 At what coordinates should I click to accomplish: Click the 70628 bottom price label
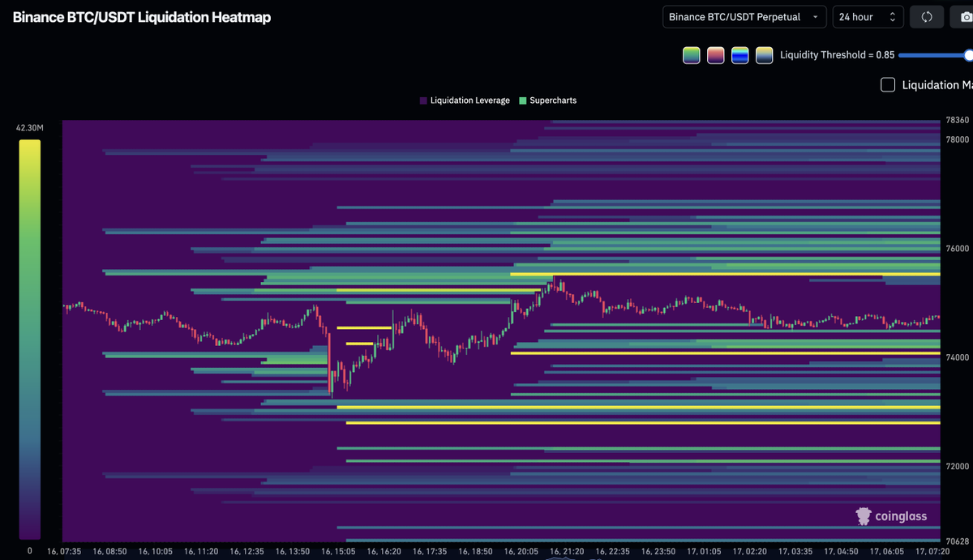coord(958,541)
